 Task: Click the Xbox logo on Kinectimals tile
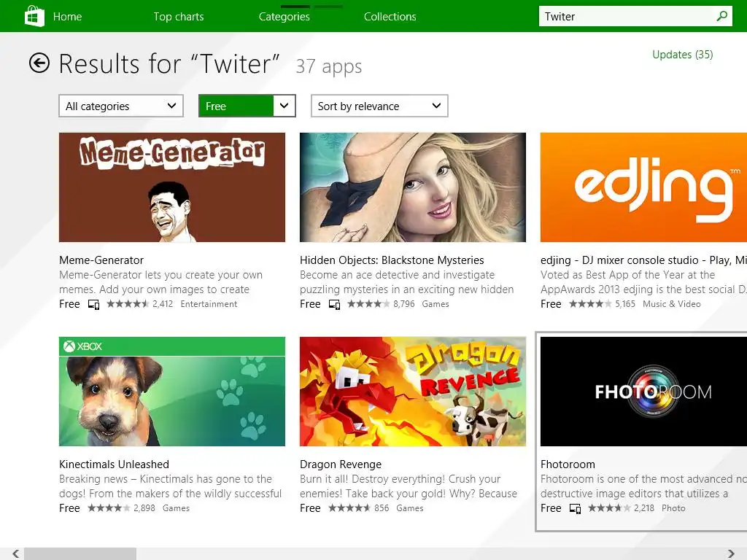point(83,346)
